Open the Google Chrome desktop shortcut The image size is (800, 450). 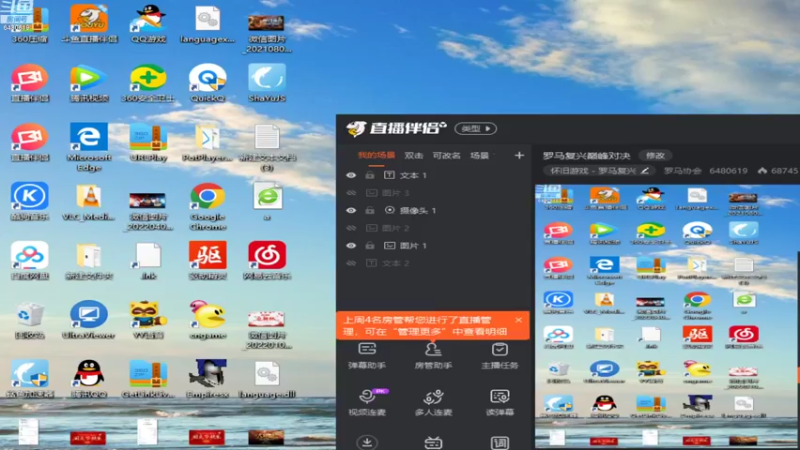pyautogui.click(x=208, y=207)
